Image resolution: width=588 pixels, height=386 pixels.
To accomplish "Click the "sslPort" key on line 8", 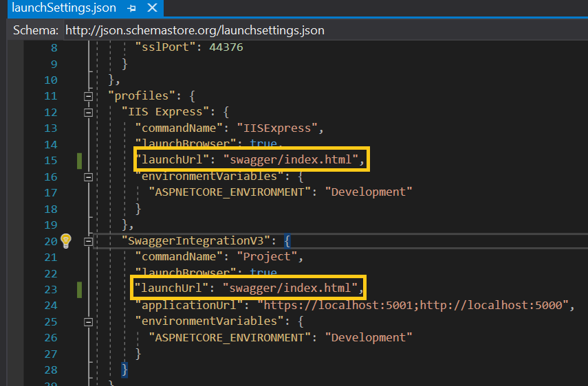I will tap(165, 47).
